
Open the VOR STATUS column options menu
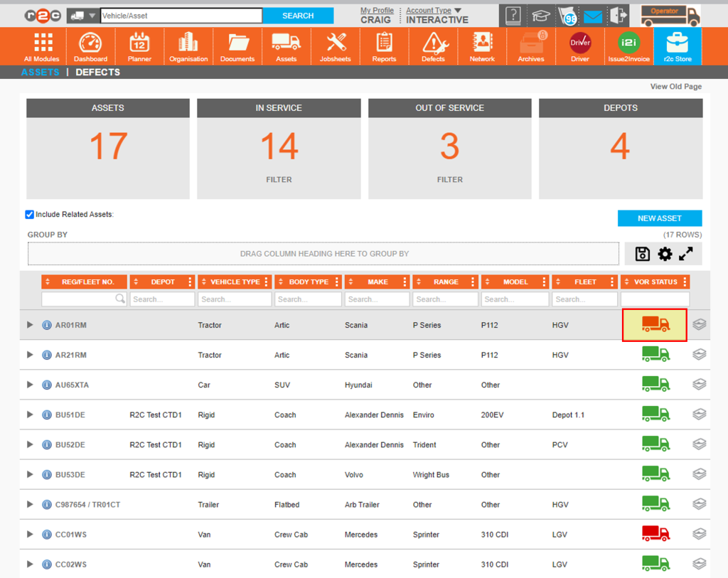(x=685, y=282)
